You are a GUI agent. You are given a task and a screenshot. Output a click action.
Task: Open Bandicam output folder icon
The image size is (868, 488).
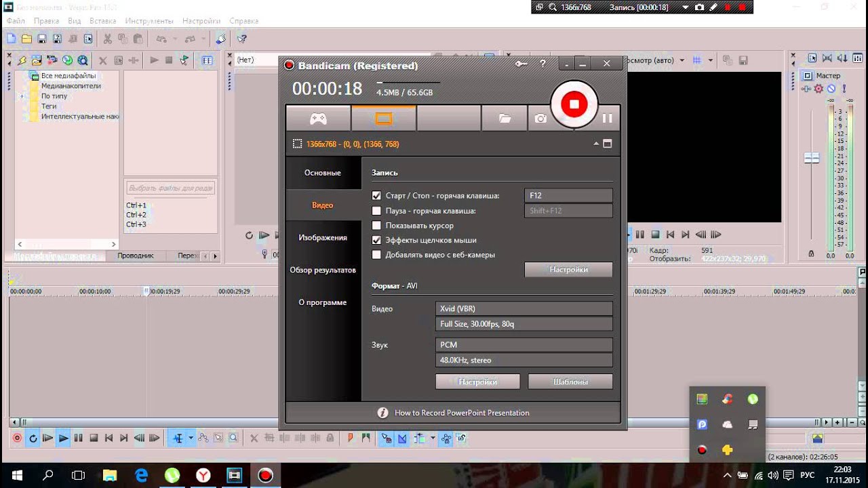(x=505, y=119)
